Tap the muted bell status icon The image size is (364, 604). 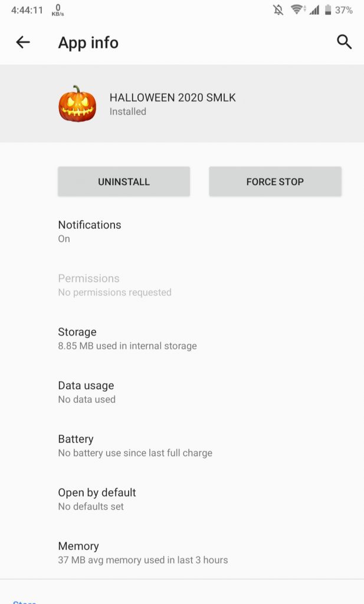point(278,10)
